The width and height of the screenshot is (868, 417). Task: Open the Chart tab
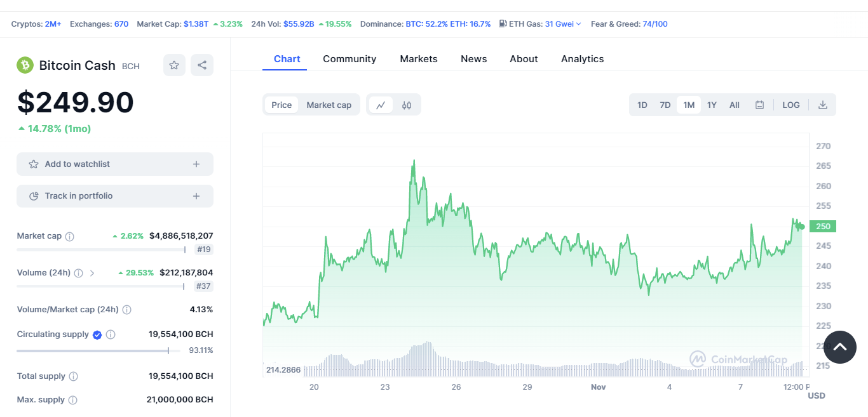(x=287, y=59)
